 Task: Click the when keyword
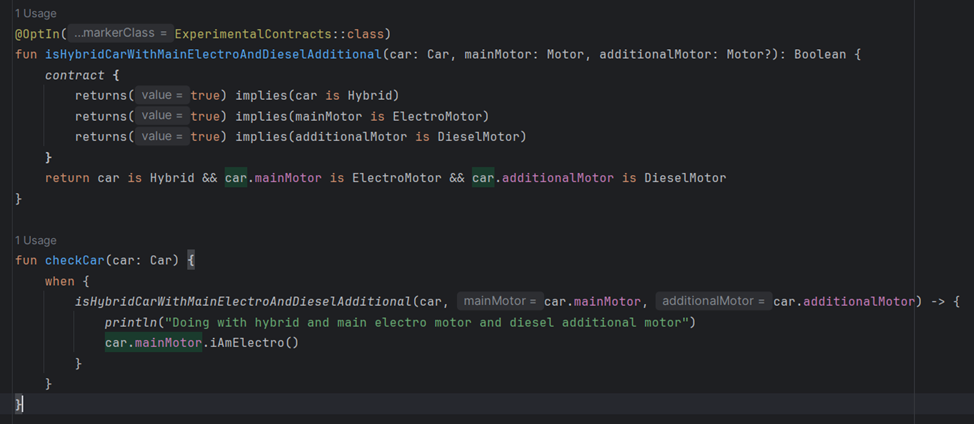click(x=60, y=281)
